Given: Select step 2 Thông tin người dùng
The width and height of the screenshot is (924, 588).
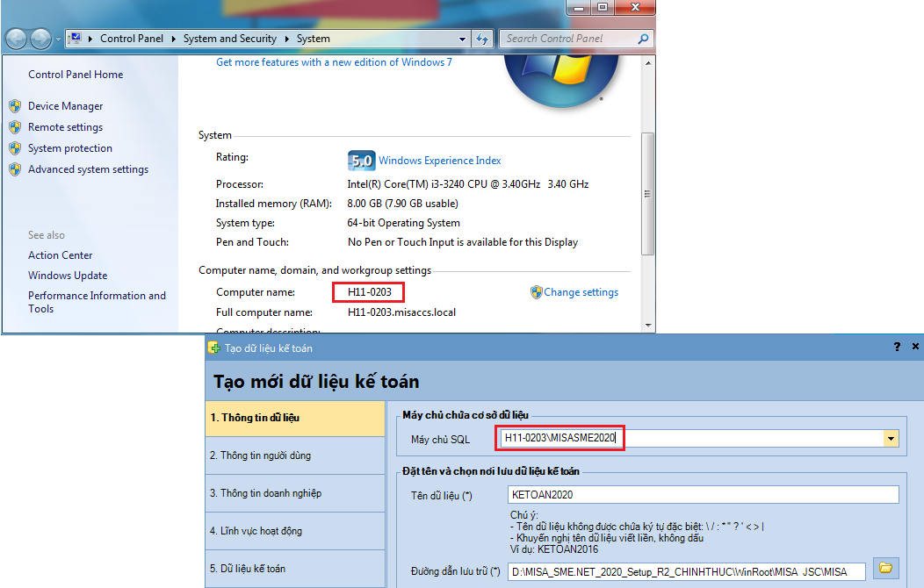Looking at the screenshot, I should coord(295,455).
